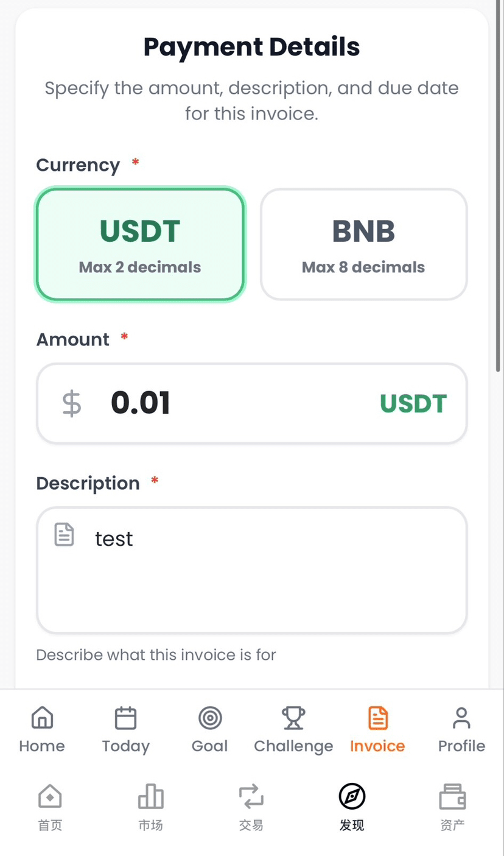
Task: Switch to the Challenge tab label
Action: click(293, 746)
